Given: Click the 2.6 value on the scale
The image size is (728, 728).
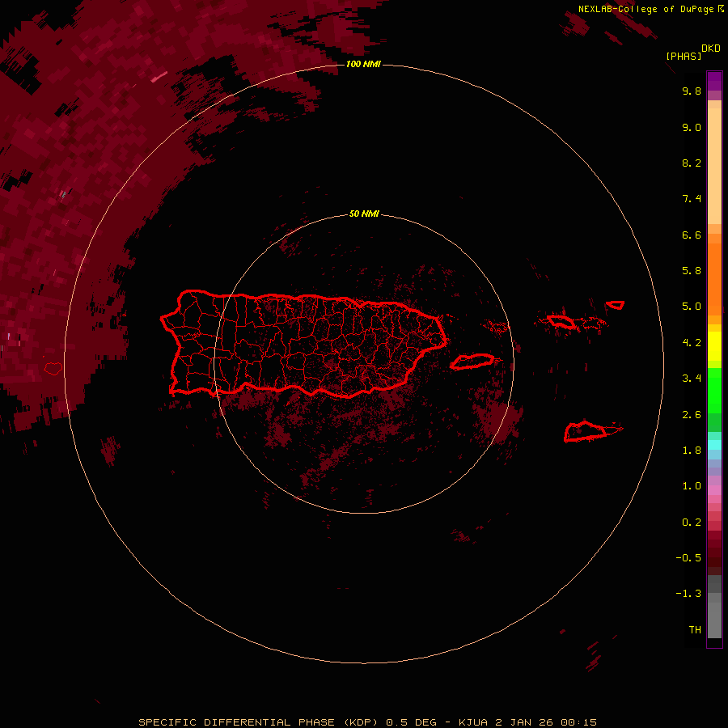Looking at the screenshot, I should pyautogui.click(x=692, y=415).
